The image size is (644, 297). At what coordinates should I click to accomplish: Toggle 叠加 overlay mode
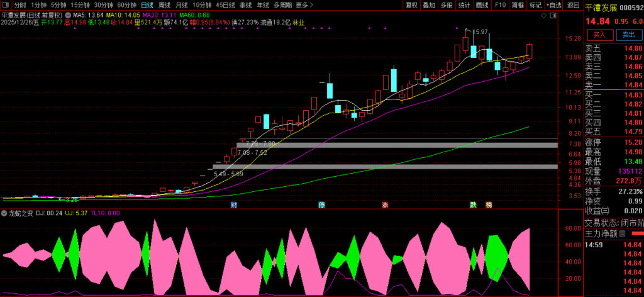click(429, 5)
